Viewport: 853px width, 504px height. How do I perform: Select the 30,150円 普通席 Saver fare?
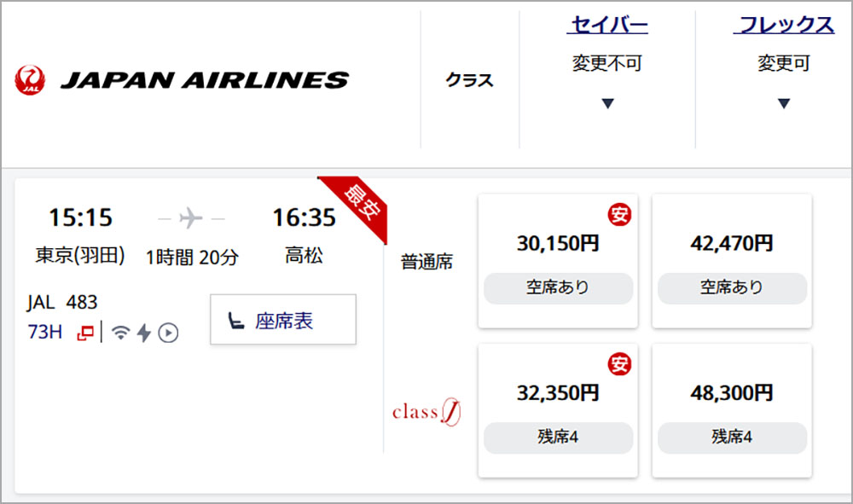click(558, 261)
